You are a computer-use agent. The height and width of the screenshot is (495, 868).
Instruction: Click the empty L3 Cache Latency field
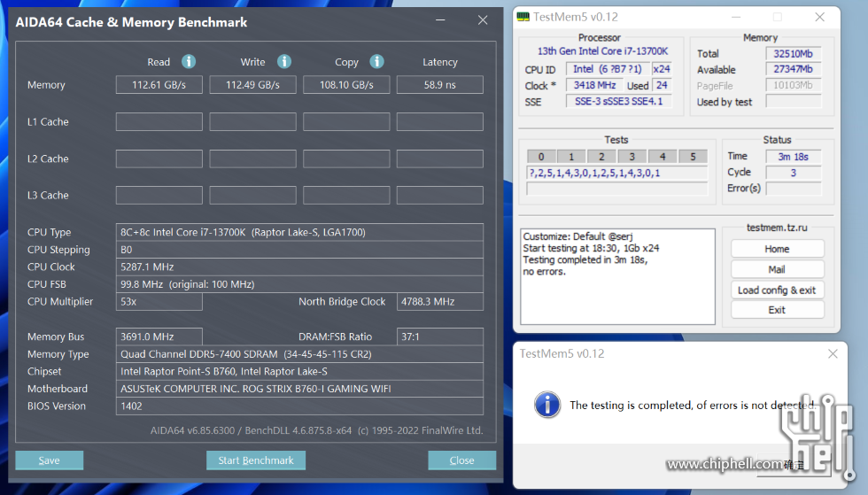point(440,196)
